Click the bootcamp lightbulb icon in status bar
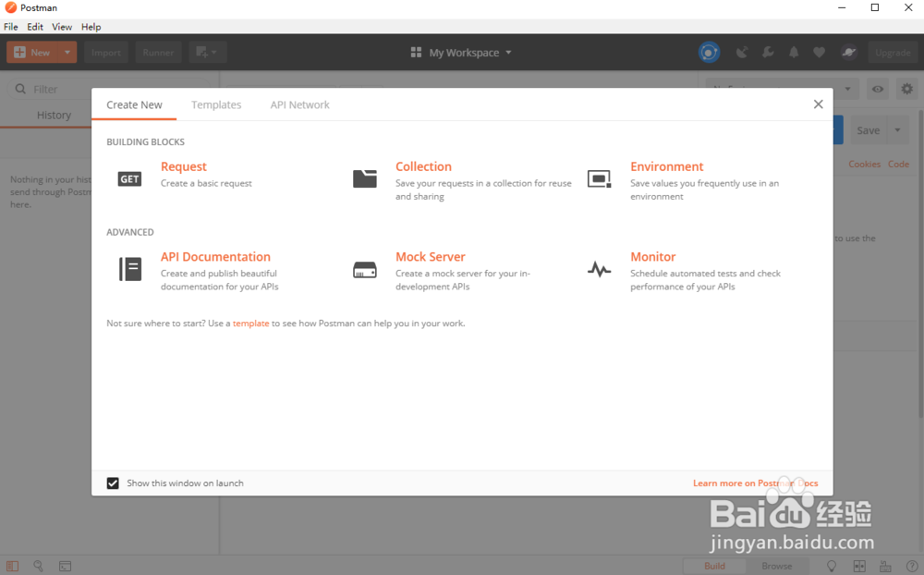This screenshot has width=924, height=575. click(x=832, y=566)
